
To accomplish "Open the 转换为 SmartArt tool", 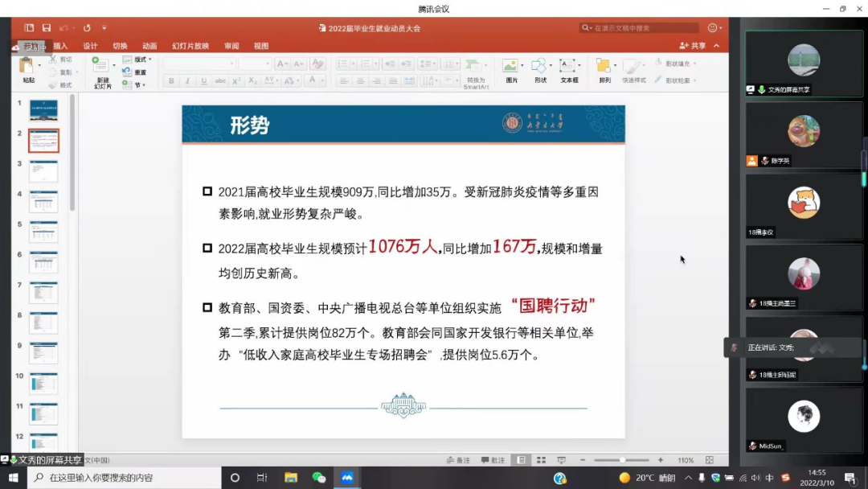I will tap(476, 72).
